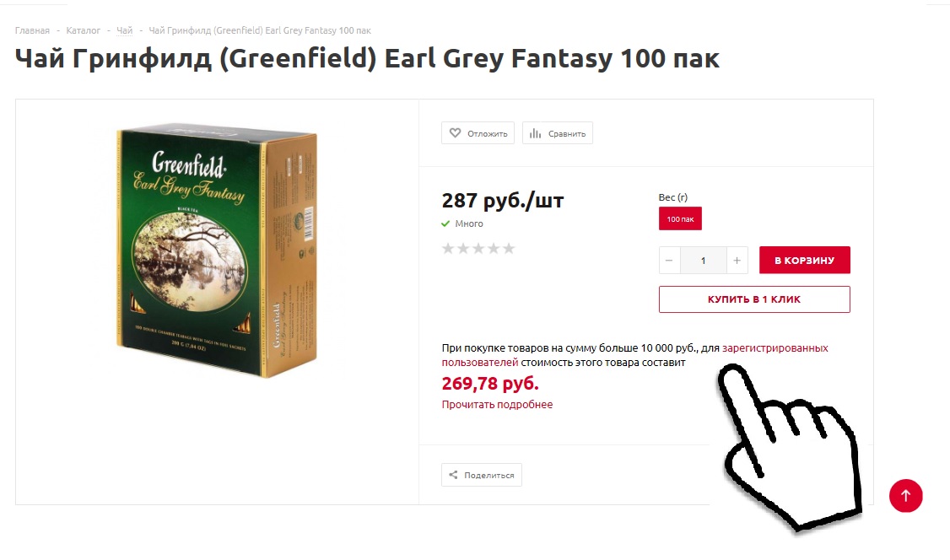Viewport: 950px width, 560px height.
Task: Click the Поделиться share button
Action: [482, 475]
